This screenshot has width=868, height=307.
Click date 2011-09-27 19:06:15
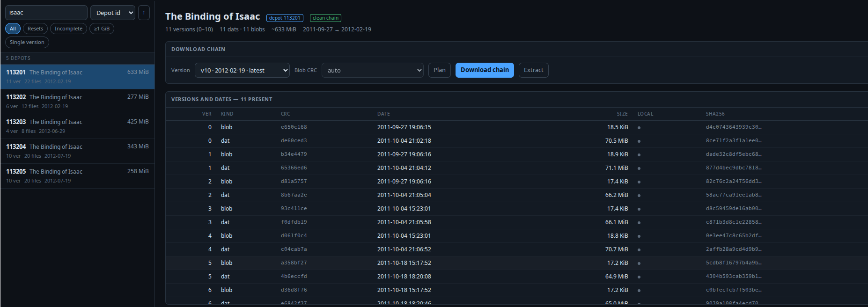point(404,127)
